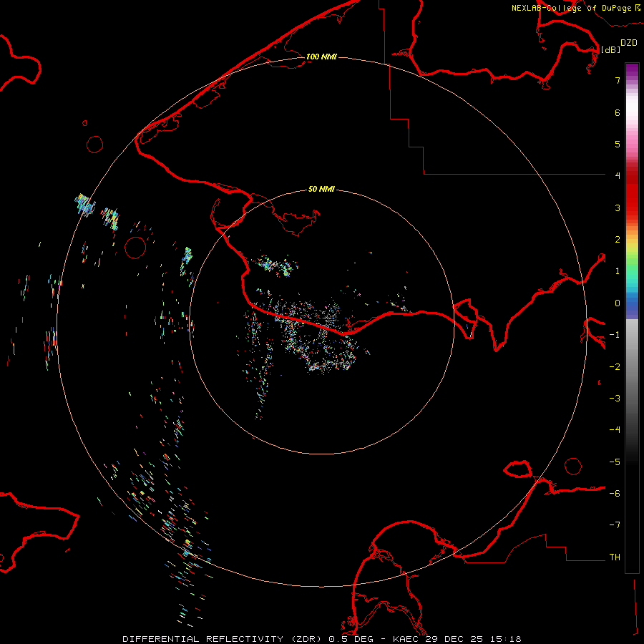
Task: Click the '6' value on the scale
Action: click(x=618, y=112)
